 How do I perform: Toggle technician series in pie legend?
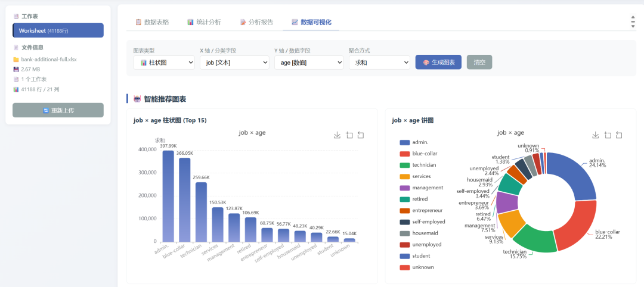(x=417, y=165)
